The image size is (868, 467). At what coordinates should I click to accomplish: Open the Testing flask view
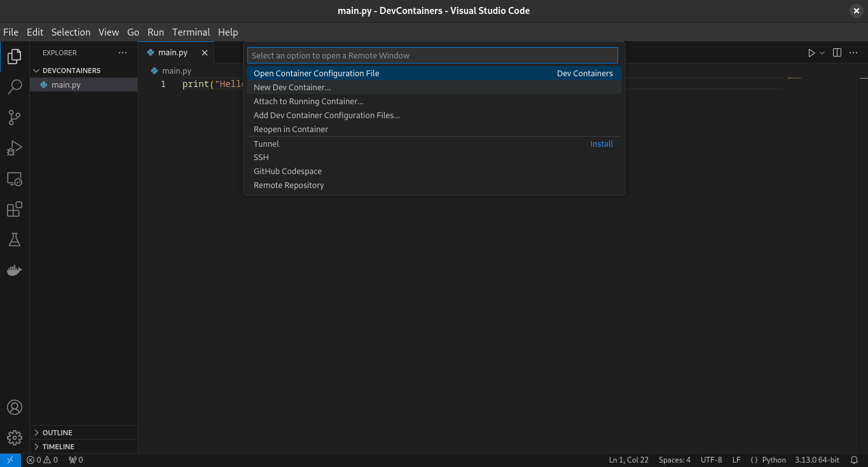click(x=14, y=240)
